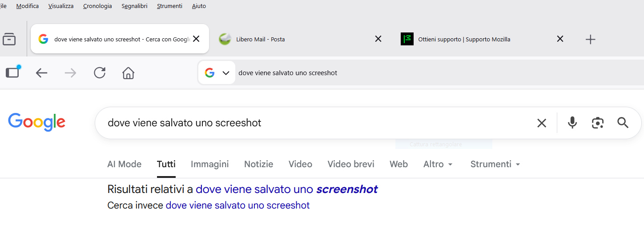Screen dimensions: 644x225
Task: Start Google voice search
Action: click(572, 123)
